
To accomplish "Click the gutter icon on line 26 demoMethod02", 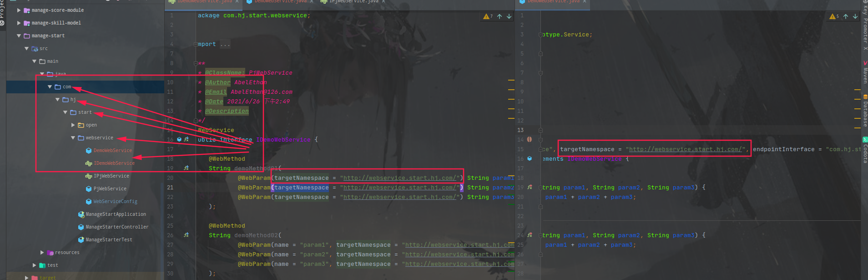I will point(186,235).
